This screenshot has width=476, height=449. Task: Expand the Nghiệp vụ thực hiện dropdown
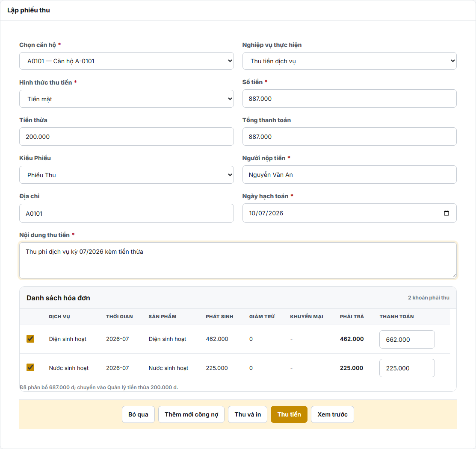tap(349, 61)
